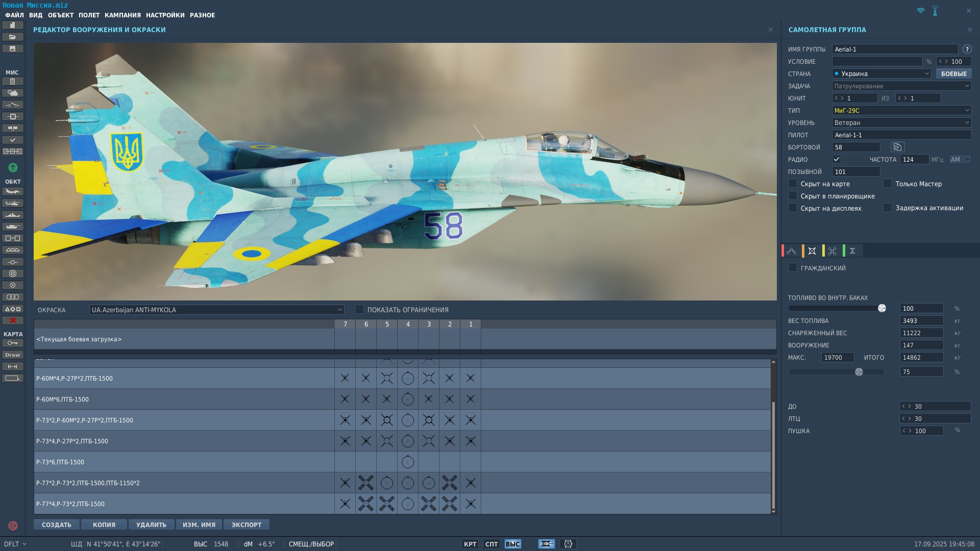
Task: Click the internal fuel slider handle
Action: click(881, 308)
